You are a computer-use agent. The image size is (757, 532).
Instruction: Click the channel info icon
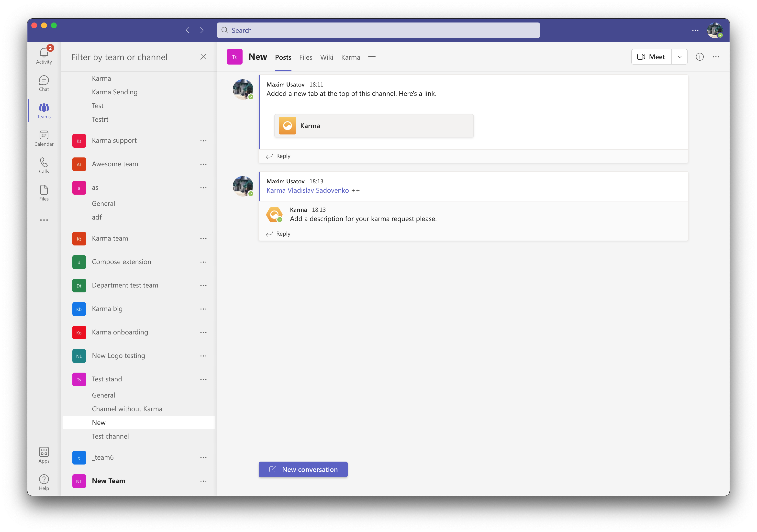tap(699, 57)
